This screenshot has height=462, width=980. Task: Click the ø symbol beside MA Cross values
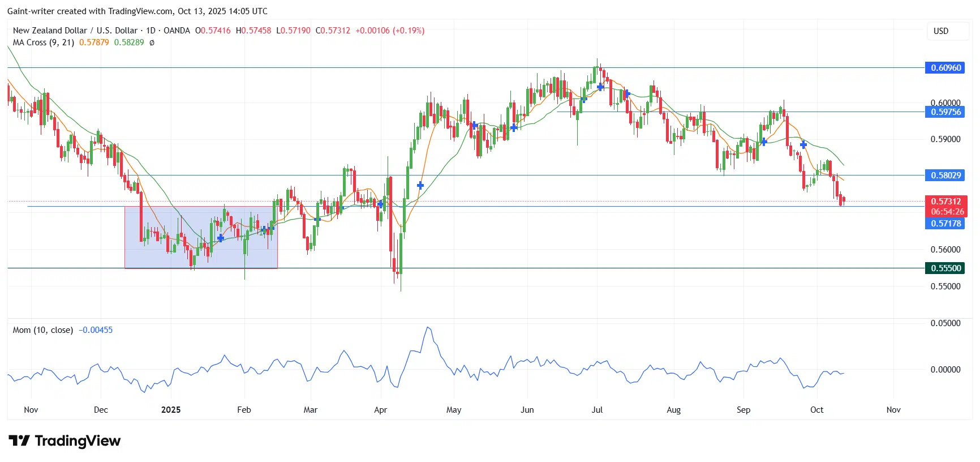152,42
